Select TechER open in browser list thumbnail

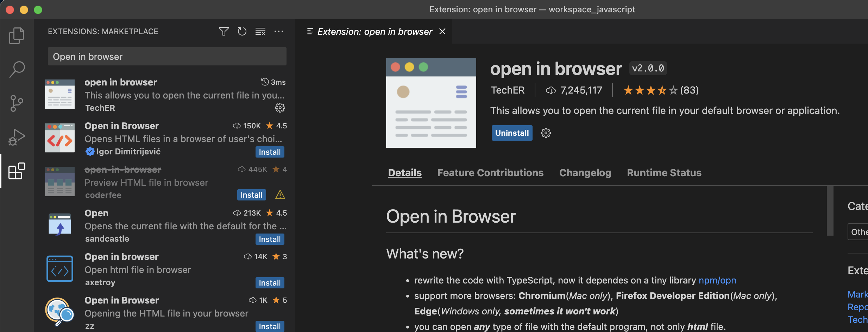click(x=60, y=94)
